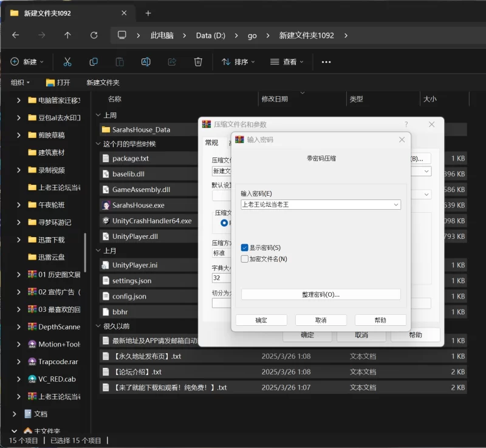Go back with the left arrow
The height and width of the screenshot is (448, 486).
(x=16, y=35)
